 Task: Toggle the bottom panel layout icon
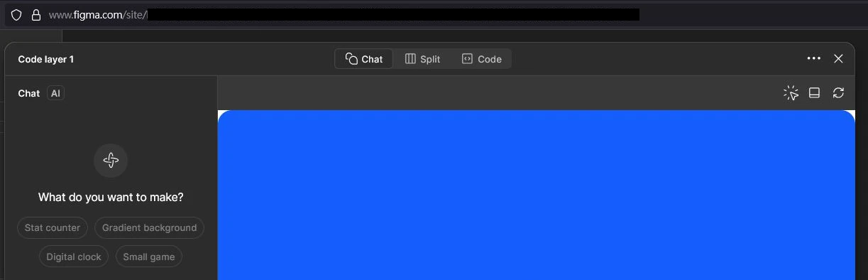815,93
